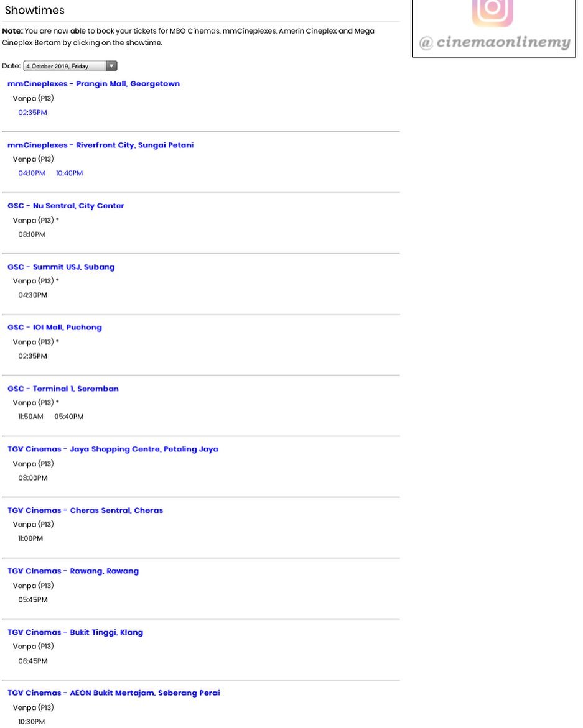Select the 05:40PM showtime at Terminal 1 Seremban
The height and width of the screenshot is (728, 583).
[68, 417]
